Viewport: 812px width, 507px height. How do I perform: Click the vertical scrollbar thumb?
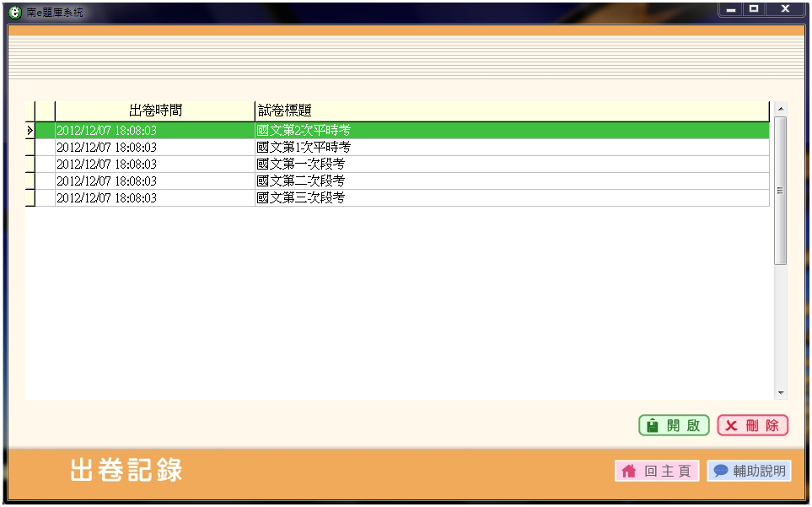click(780, 191)
